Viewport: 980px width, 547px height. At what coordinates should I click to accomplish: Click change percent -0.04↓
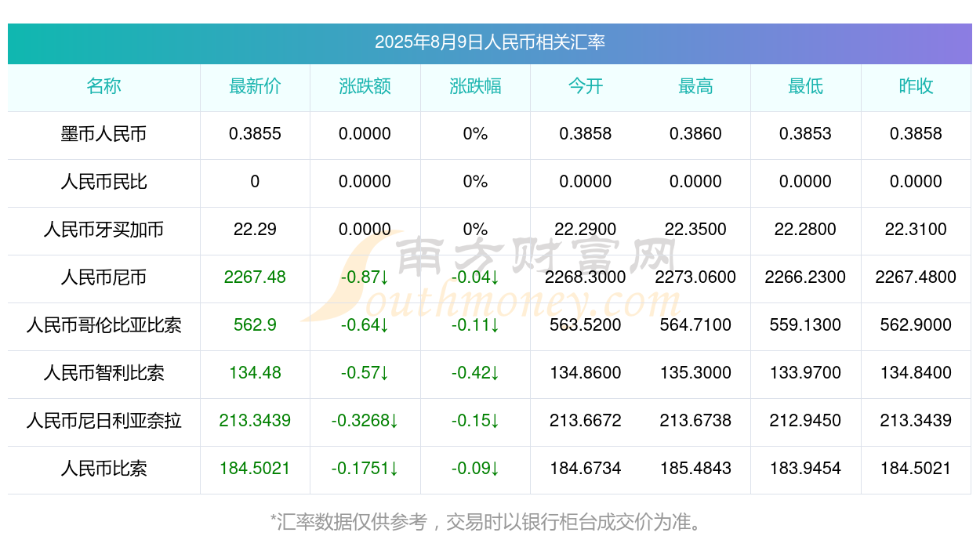475,277
